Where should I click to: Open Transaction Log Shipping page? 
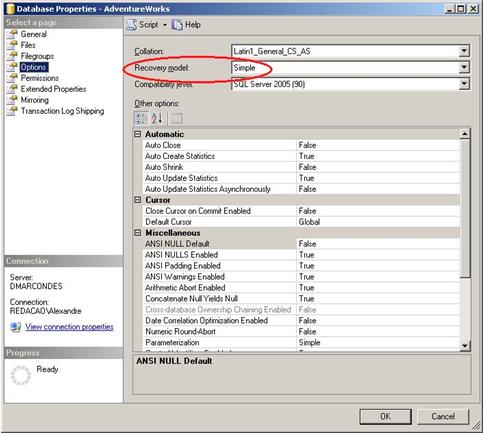pos(62,111)
